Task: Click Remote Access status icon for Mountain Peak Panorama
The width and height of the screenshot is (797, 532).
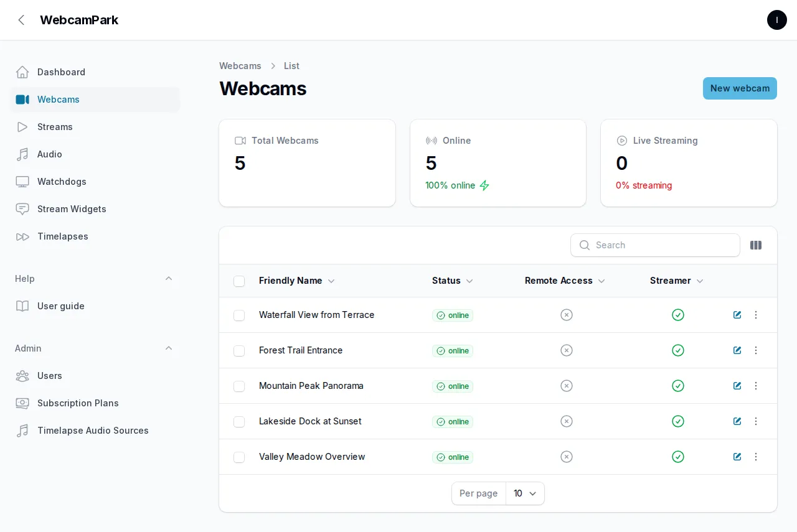Action: [x=567, y=386]
